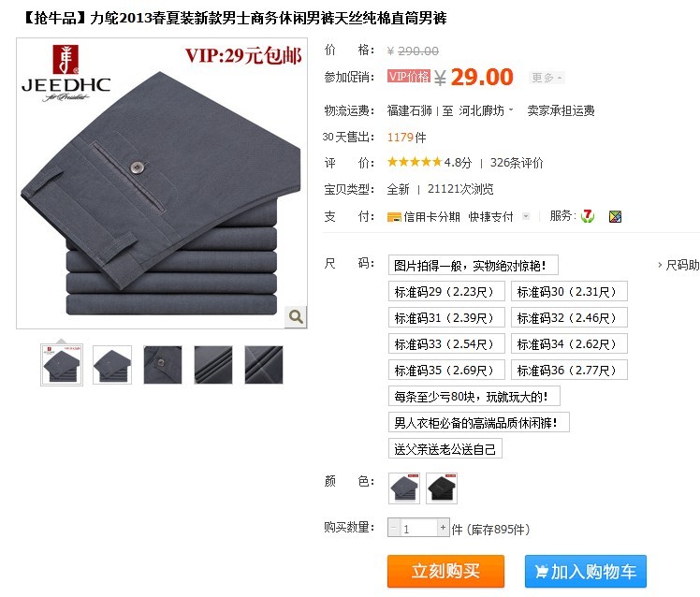View the button close-up thumbnail
This screenshot has height=597, width=700.
tap(163, 365)
